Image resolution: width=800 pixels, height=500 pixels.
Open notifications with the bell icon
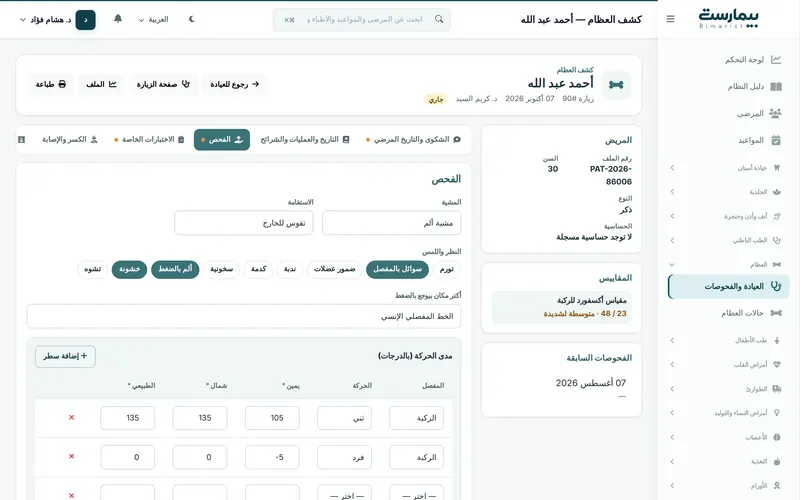pyautogui.click(x=118, y=19)
